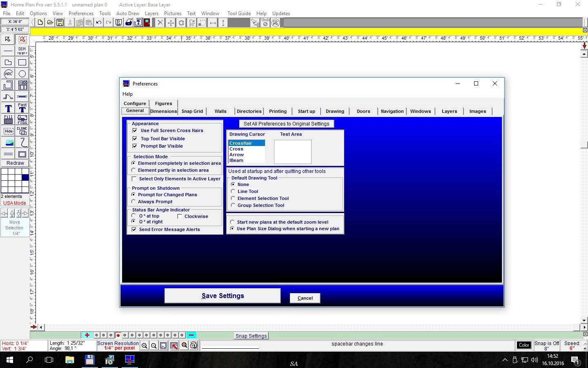
Task: Select the Fast Text tool
Action: click(22, 108)
